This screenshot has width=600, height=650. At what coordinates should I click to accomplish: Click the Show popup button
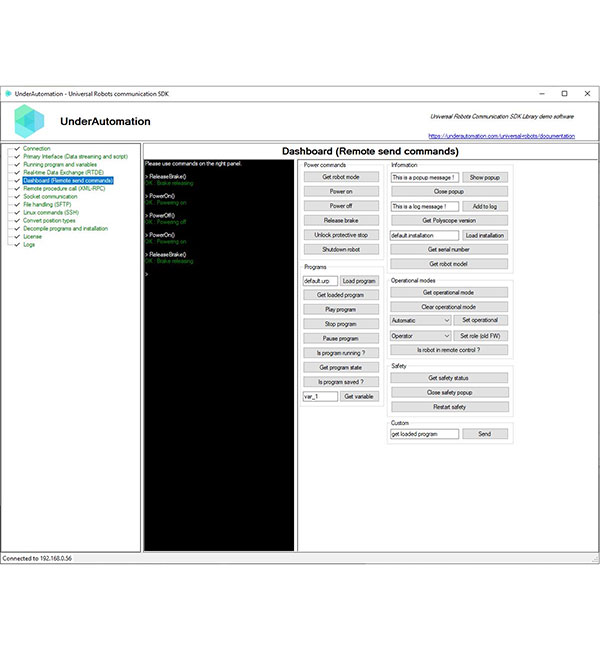[x=485, y=177]
